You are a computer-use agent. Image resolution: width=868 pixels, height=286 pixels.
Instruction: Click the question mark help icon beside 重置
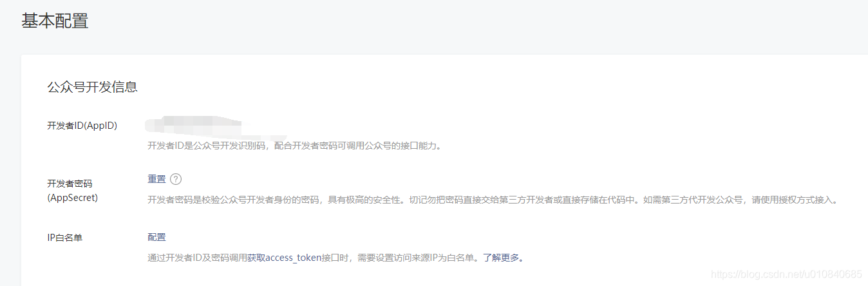[176, 179]
